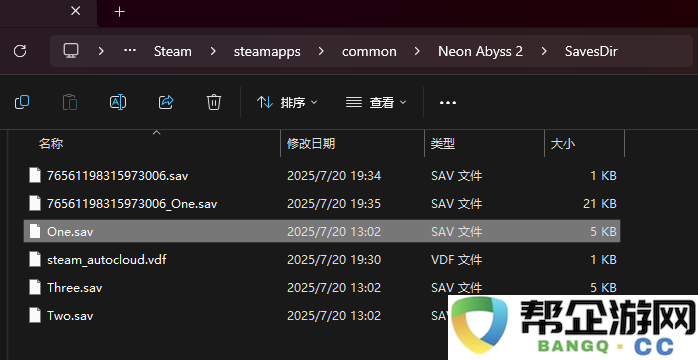Expand chevron after Neon Abyss 2

coord(544,51)
